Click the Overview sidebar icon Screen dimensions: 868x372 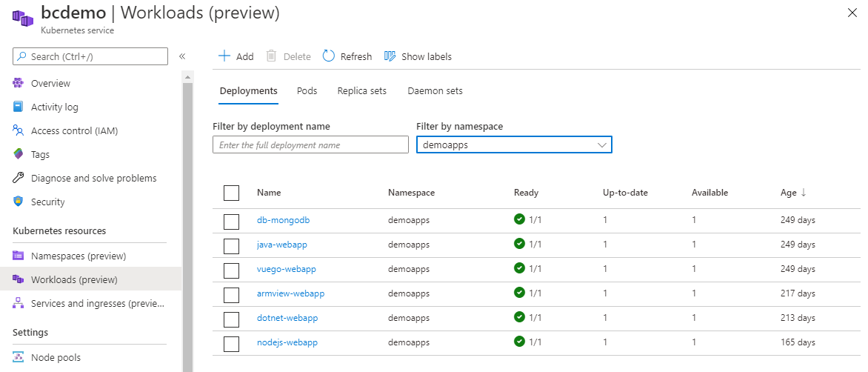(x=19, y=83)
